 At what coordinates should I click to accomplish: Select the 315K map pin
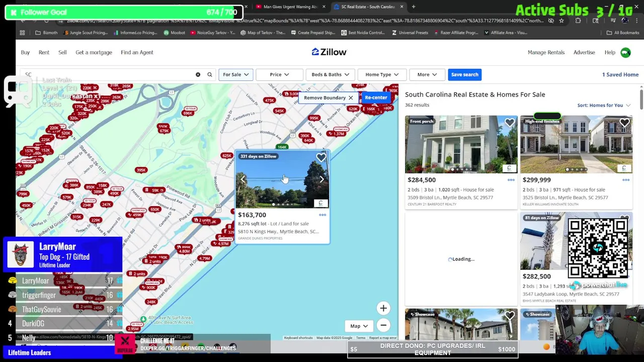76,217
